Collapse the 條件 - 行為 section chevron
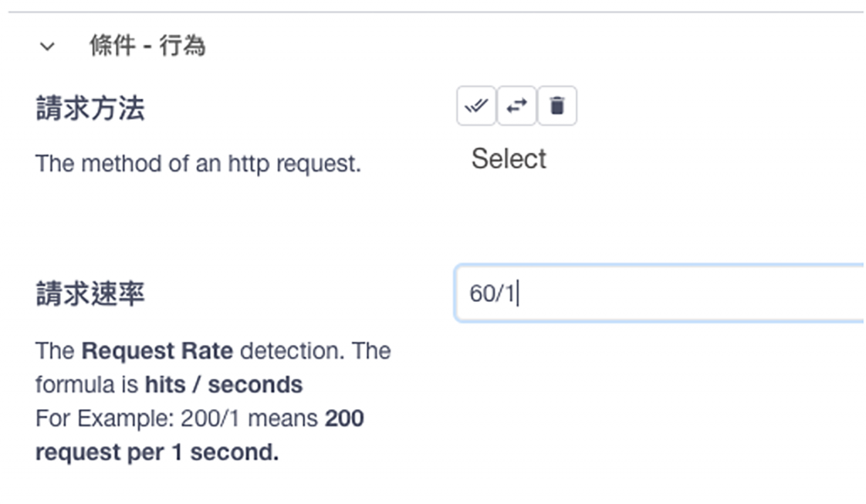The image size is (866, 504). tap(47, 47)
